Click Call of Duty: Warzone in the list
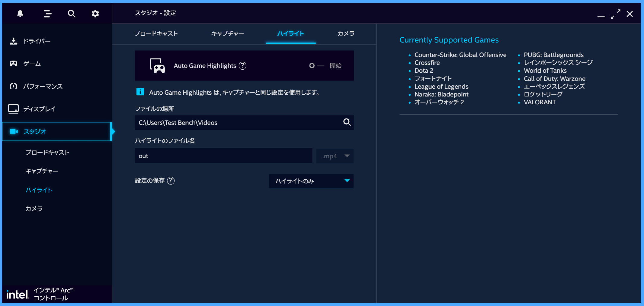 click(555, 79)
